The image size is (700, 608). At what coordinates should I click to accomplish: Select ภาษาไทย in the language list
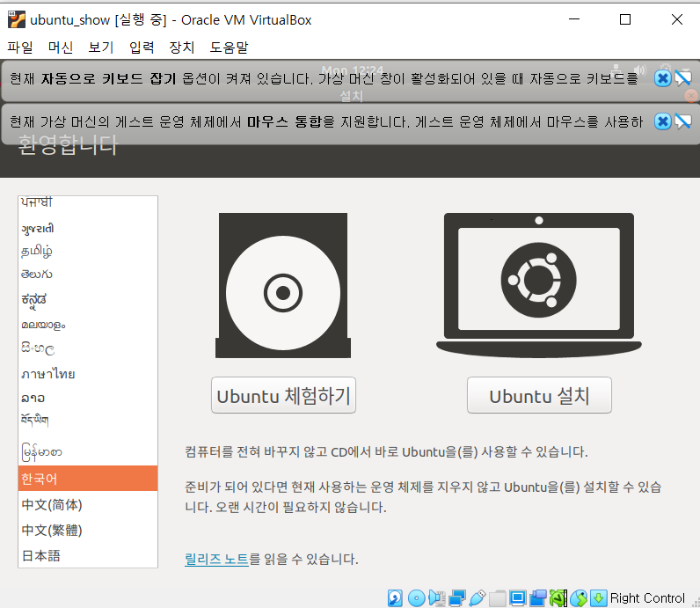click(x=88, y=373)
